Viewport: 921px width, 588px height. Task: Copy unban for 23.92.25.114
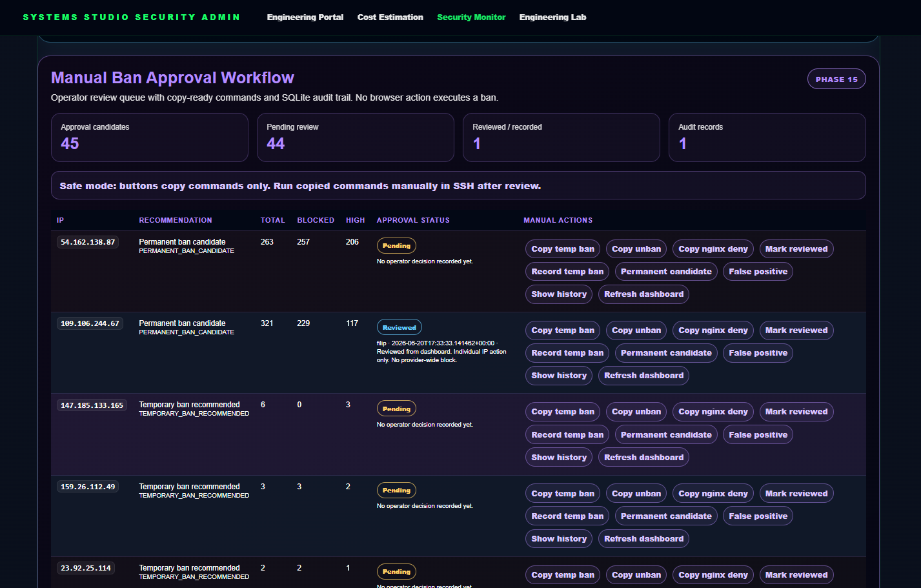tap(636, 575)
